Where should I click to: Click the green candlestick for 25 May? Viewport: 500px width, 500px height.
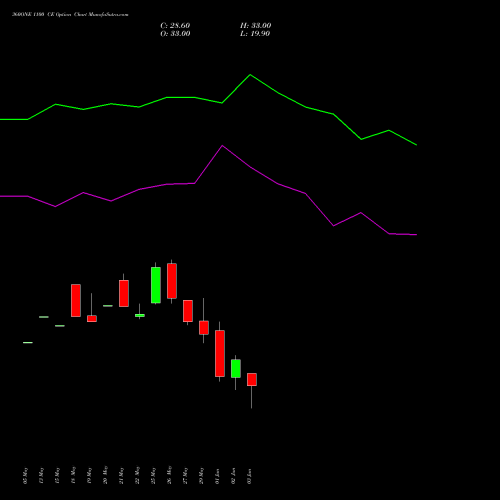point(156,285)
